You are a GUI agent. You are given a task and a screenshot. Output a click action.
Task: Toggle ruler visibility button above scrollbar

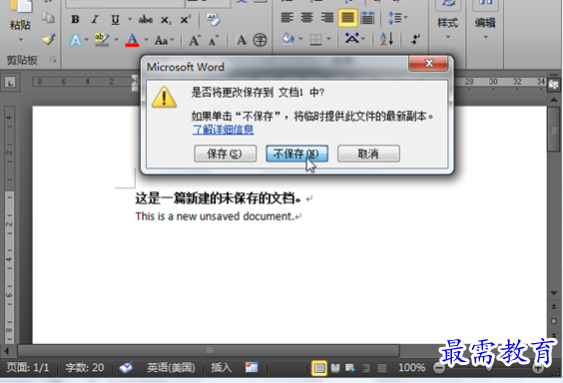click(553, 85)
